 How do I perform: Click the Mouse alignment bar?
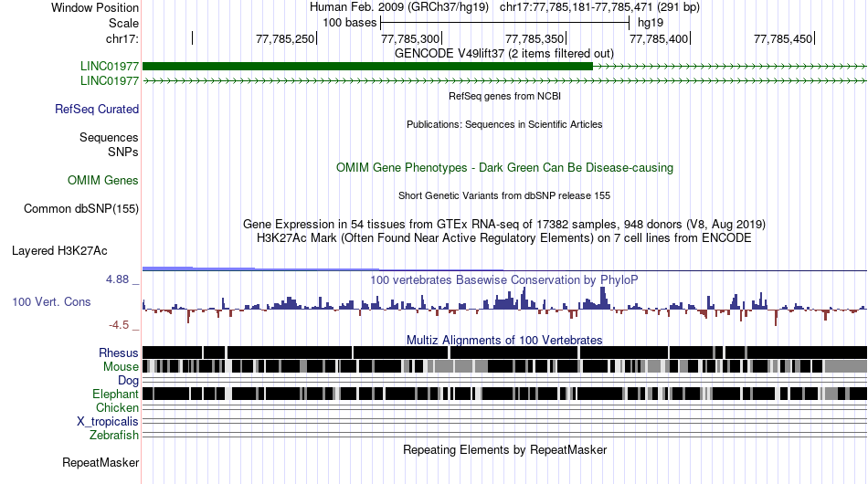(505, 366)
